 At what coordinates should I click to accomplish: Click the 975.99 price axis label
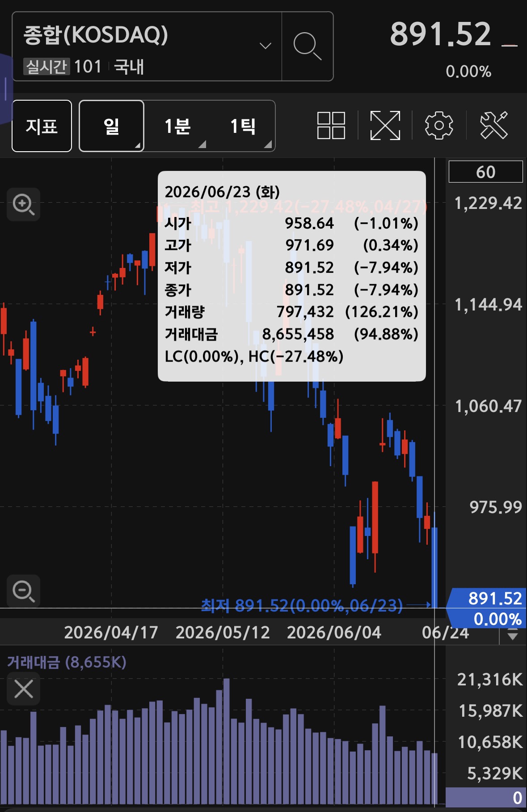pos(496,507)
